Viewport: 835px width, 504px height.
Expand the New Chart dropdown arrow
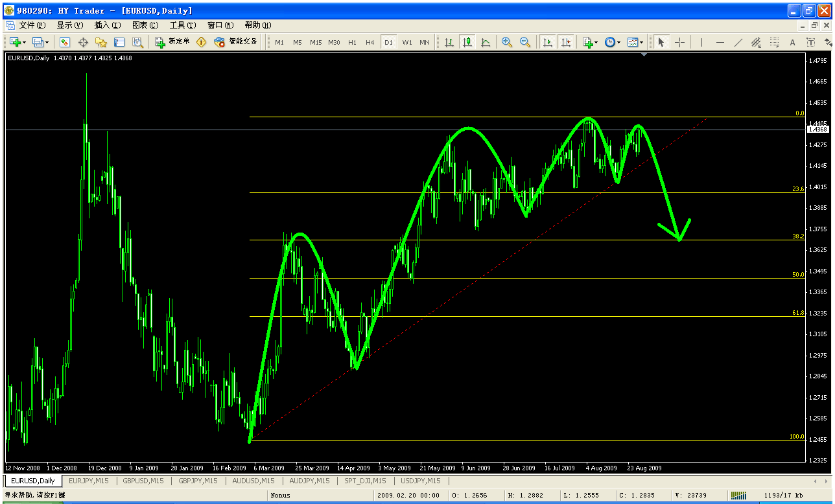click(x=24, y=43)
